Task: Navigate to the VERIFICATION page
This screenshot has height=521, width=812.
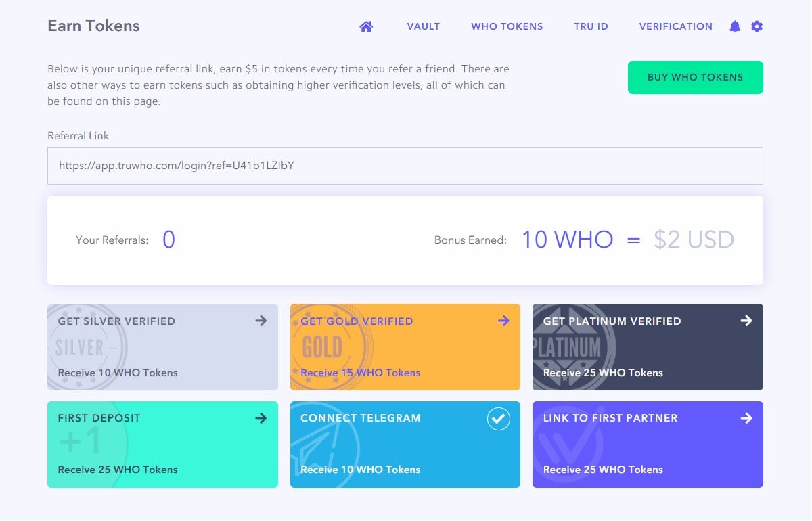Action: [x=675, y=26]
